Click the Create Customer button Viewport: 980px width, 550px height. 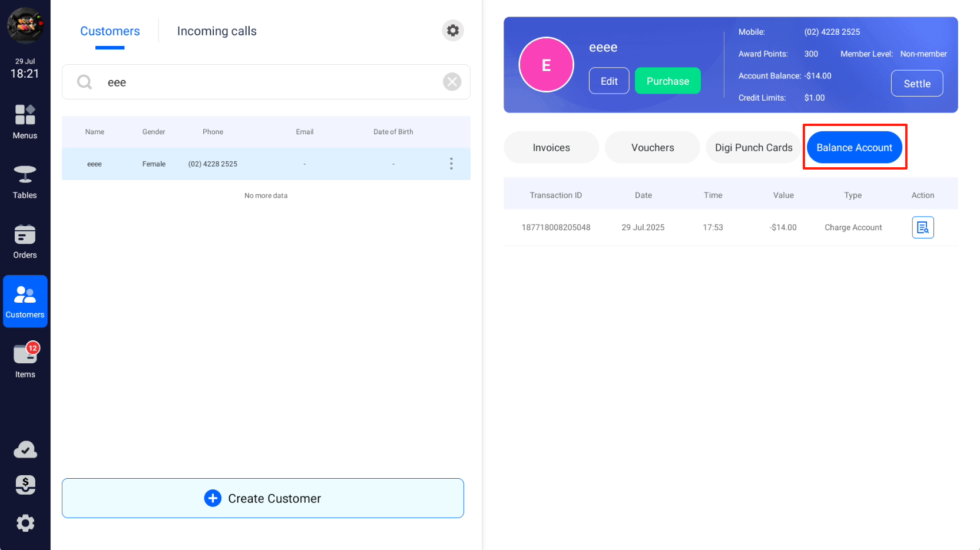(x=263, y=498)
